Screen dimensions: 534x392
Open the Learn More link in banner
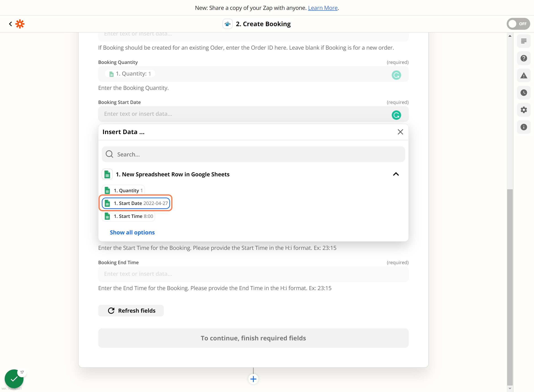pyautogui.click(x=323, y=8)
